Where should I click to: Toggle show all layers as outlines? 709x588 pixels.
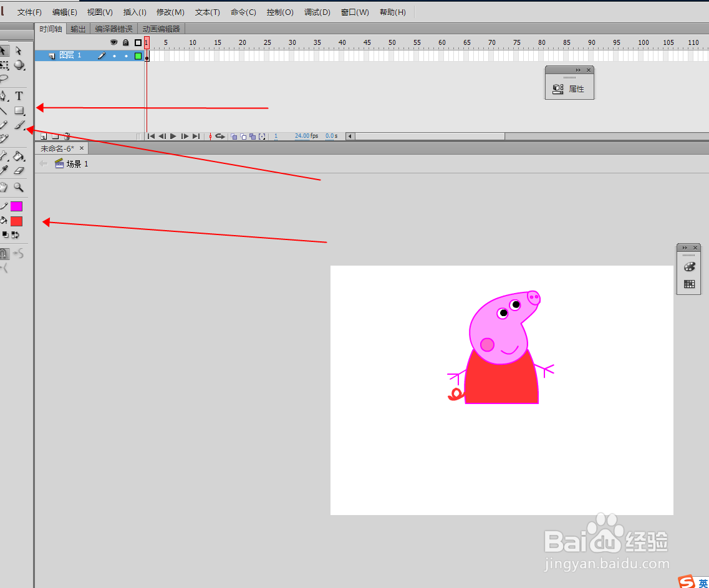coord(138,42)
